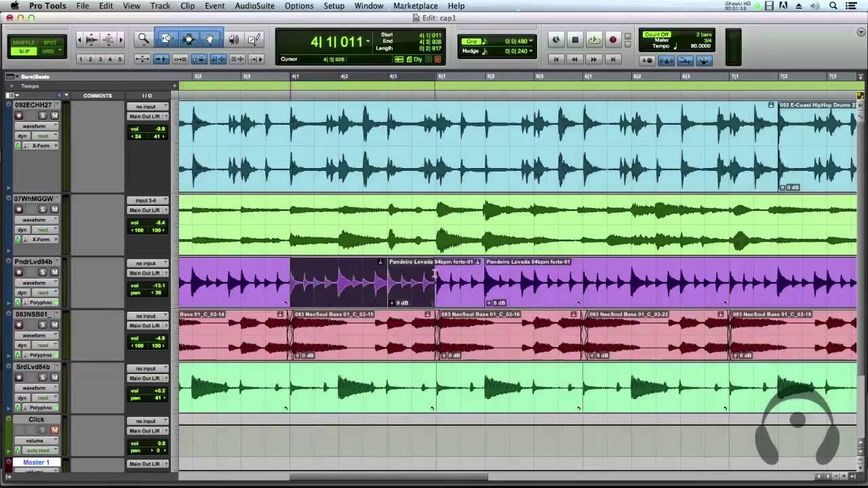The width and height of the screenshot is (868, 488).
Task: Select the Grabber hand tool
Action: click(x=210, y=39)
